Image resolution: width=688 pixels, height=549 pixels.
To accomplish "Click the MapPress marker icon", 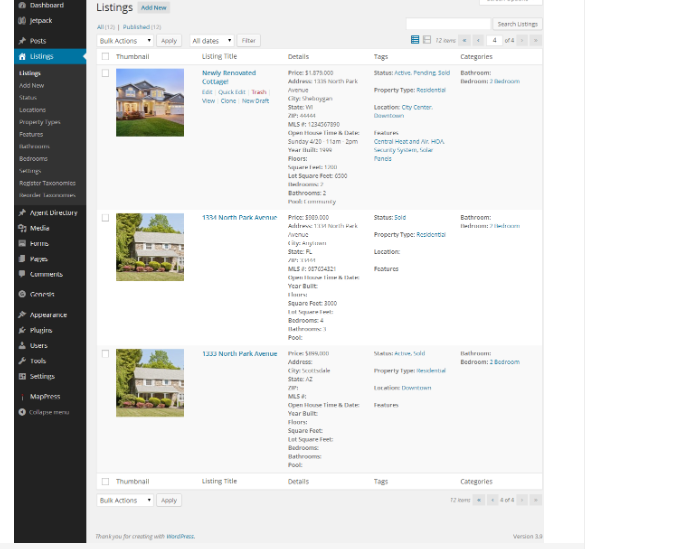I will click(x=22, y=397).
